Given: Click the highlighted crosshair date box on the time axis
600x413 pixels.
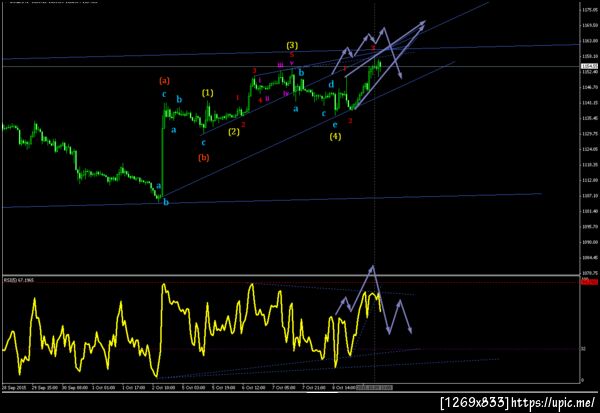Looking at the screenshot, I should point(375,388).
